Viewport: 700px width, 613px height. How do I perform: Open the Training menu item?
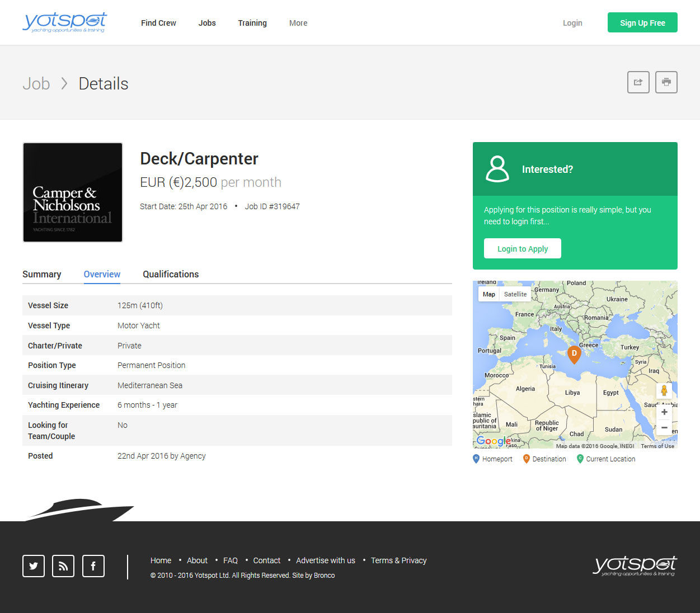(x=252, y=23)
